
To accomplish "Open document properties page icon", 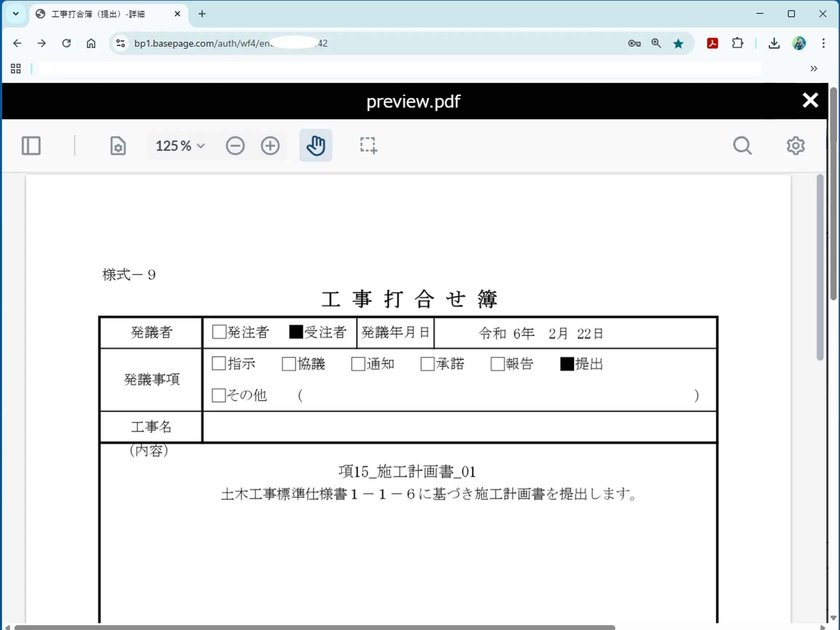I will [118, 146].
